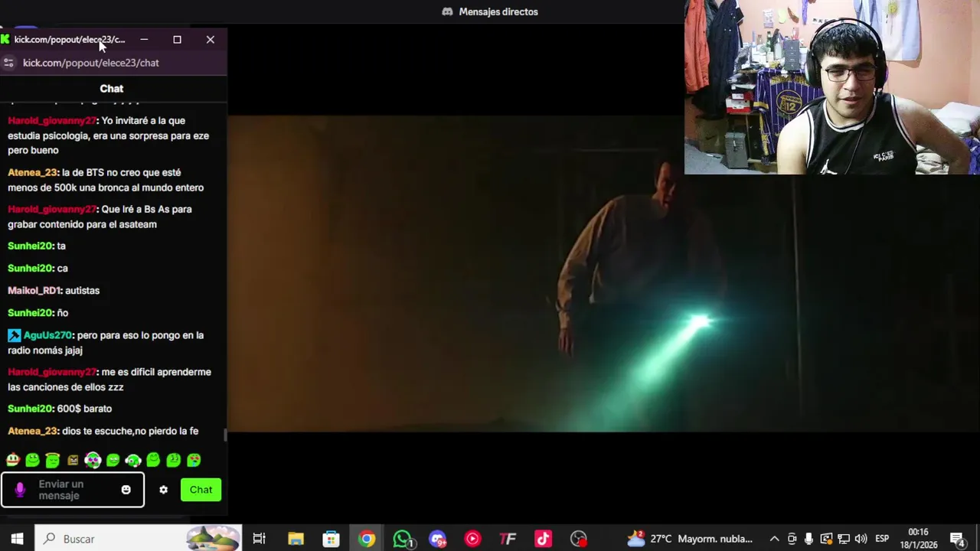
Task: Open volume control speaker icon
Action: point(861,539)
